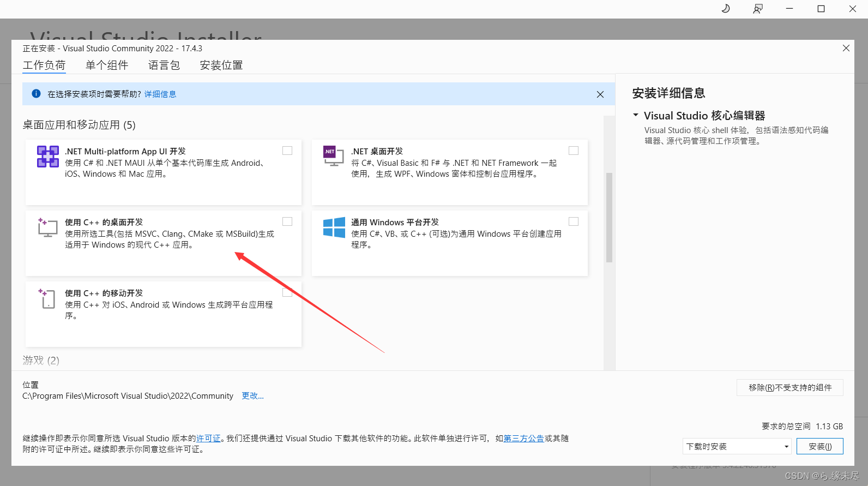Click the install path C:\Program Files text
The image size is (868, 486).
tap(128, 396)
